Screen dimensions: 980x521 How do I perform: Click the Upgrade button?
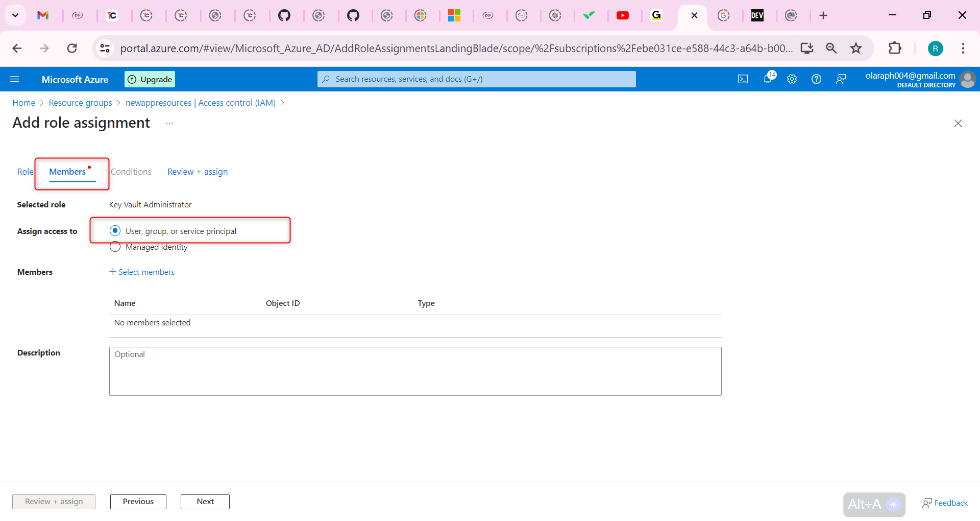150,79
